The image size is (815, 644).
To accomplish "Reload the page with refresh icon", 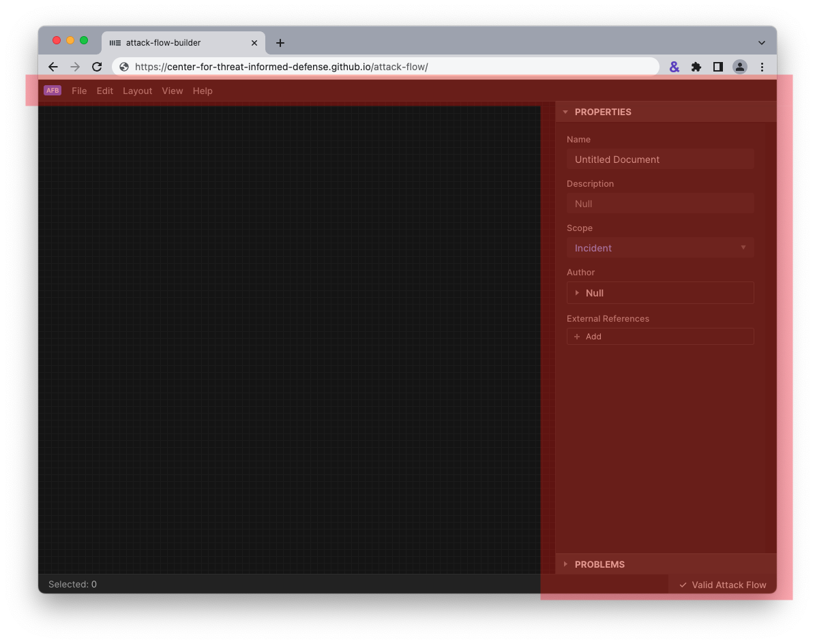I will coord(97,67).
